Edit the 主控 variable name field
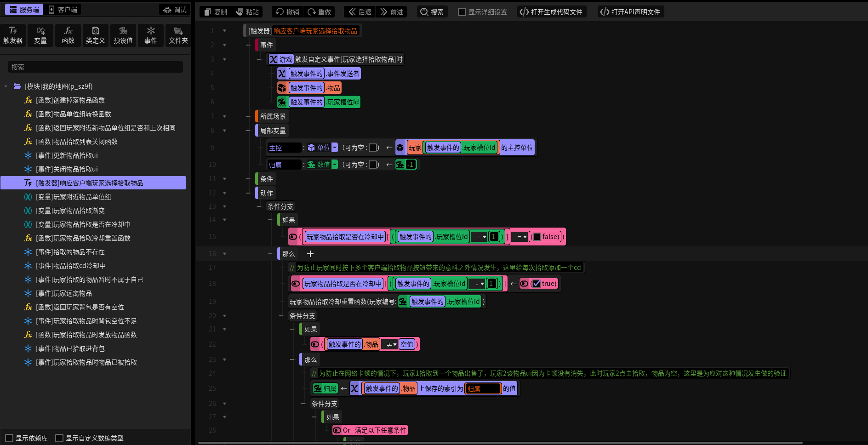868x445 pixels. (285, 148)
